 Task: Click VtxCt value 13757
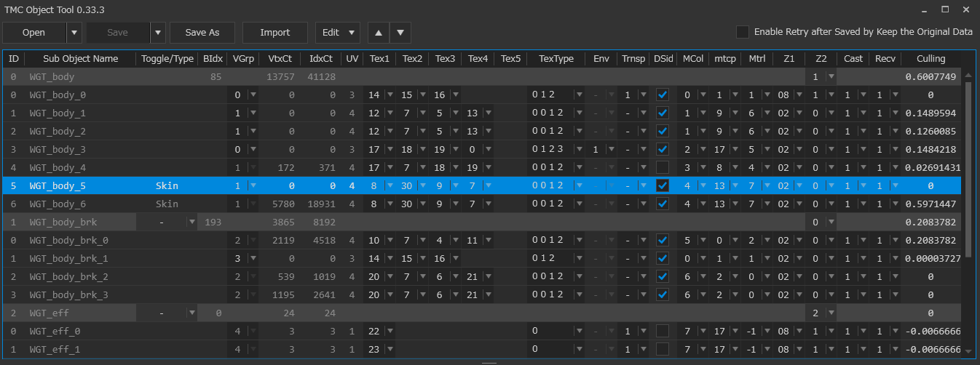coord(281,76)
